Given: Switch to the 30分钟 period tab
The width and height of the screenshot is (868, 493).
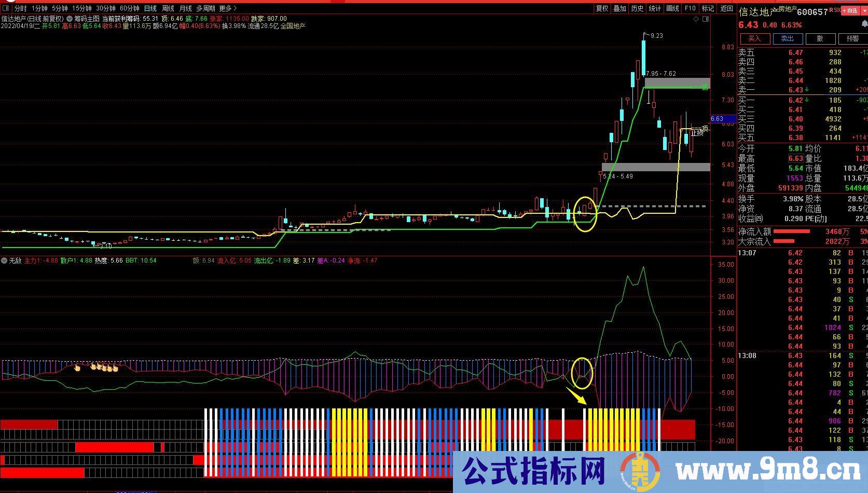Looking at the screenshot, I should tap(106, 8).
